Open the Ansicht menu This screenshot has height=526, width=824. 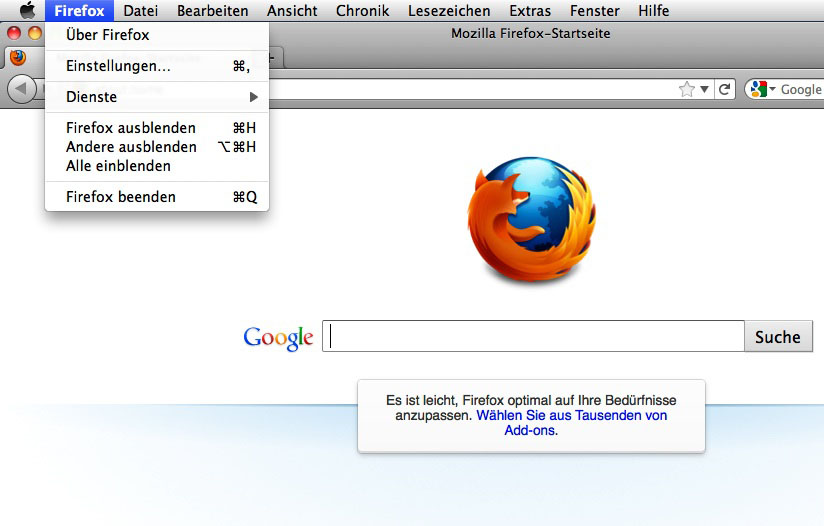(292, 11)
